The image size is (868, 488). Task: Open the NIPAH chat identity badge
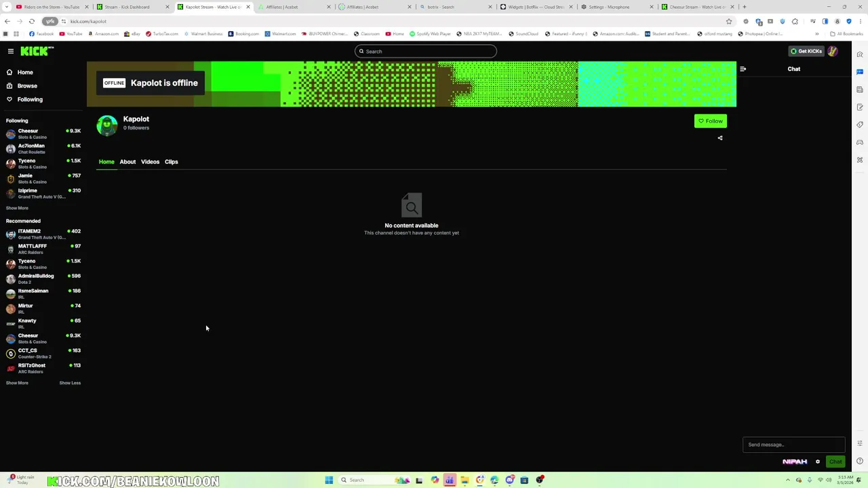(x=795, y=462)
